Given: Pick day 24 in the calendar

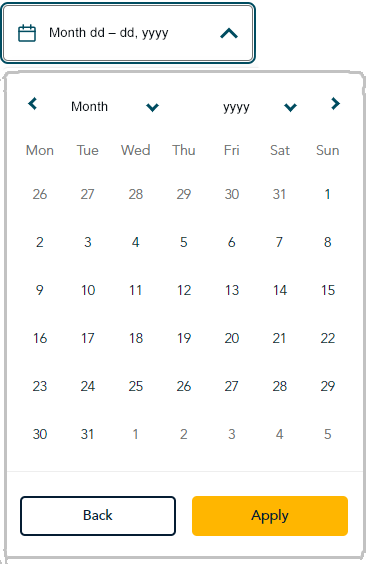Looking at the screenshot, I should (x=88, y=386).
